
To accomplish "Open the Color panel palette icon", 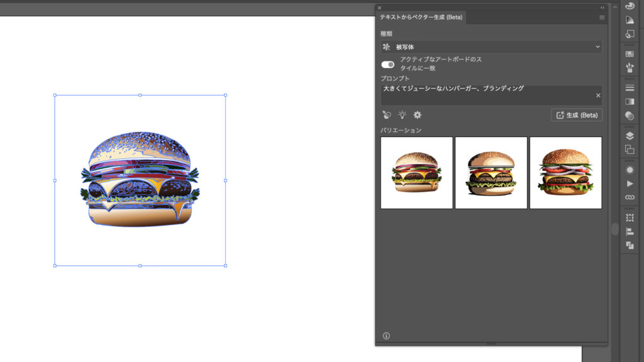I will 630,6.
